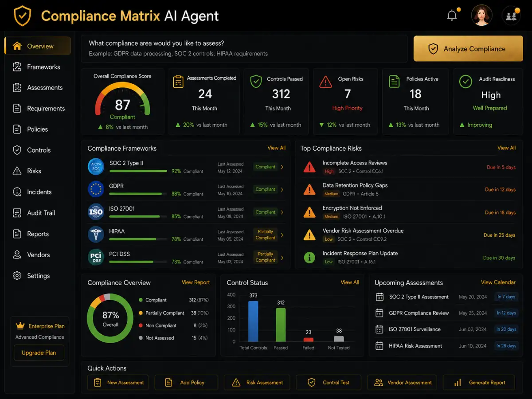Click View All in Top Compliance Risks
The width and height of the screenshot is (532, 399).
(x=506, y=148)
